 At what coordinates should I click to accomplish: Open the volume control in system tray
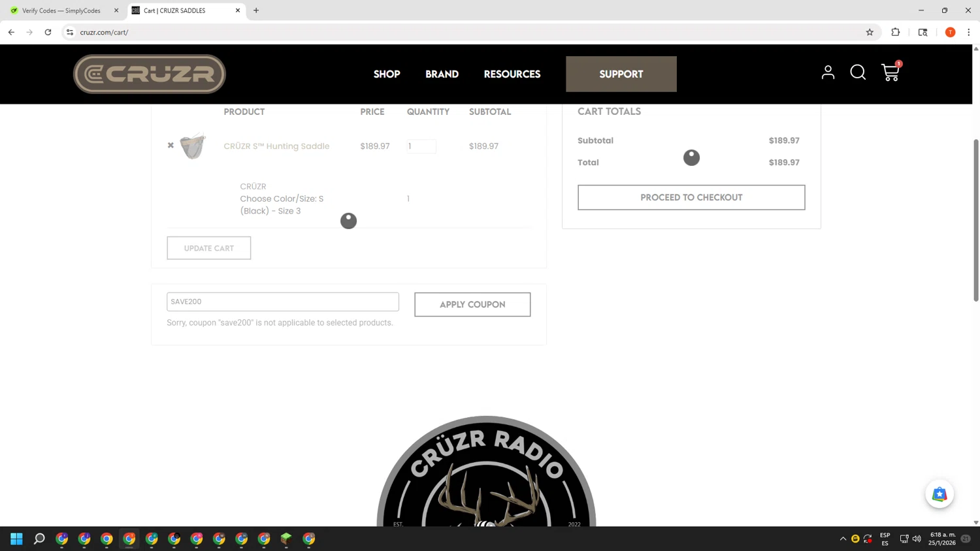pos(917,539)
